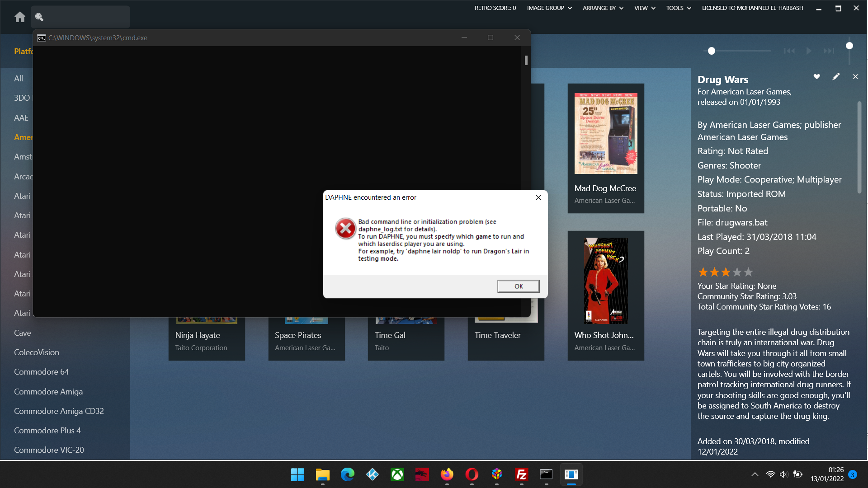Select Mad Dog McCree game cover

606,133
